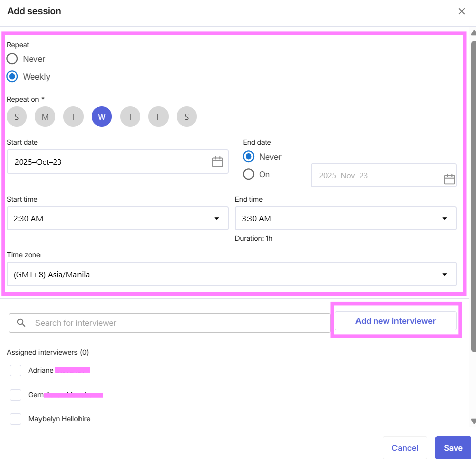Check the Gem interviewer checkbox
This screenshot has height=464, width=476.
point(16,395)
